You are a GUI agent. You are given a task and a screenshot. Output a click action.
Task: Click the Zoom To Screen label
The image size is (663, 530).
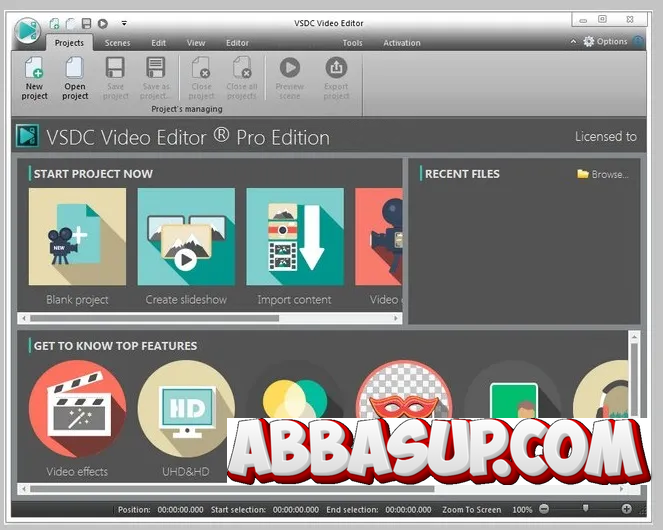pyautogui.click(x=471, y=510)
